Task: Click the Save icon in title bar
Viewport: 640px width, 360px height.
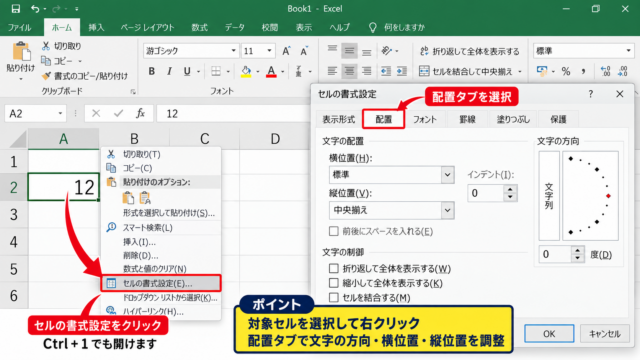Action: tap(16, 9)
